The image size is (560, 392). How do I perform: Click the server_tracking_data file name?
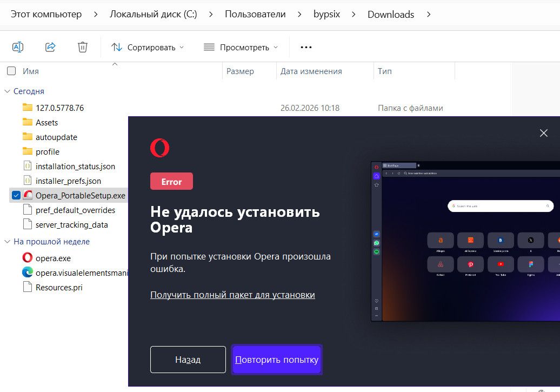(x=72, y=225)
